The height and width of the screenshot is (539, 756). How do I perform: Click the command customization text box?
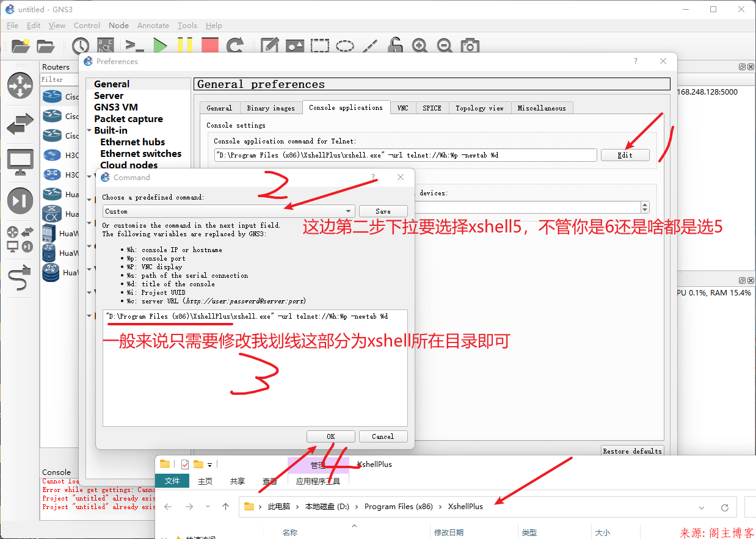[255, 368]
